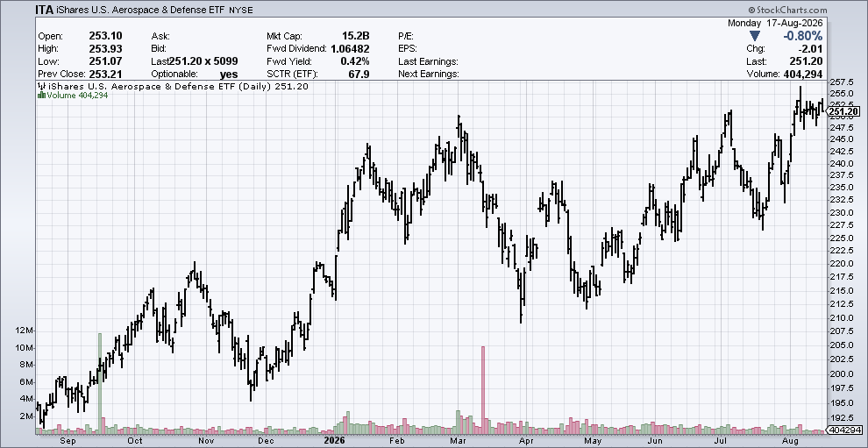Click the Last Earnings label
This screenshot has height=448, width=868.
point(428,61)
